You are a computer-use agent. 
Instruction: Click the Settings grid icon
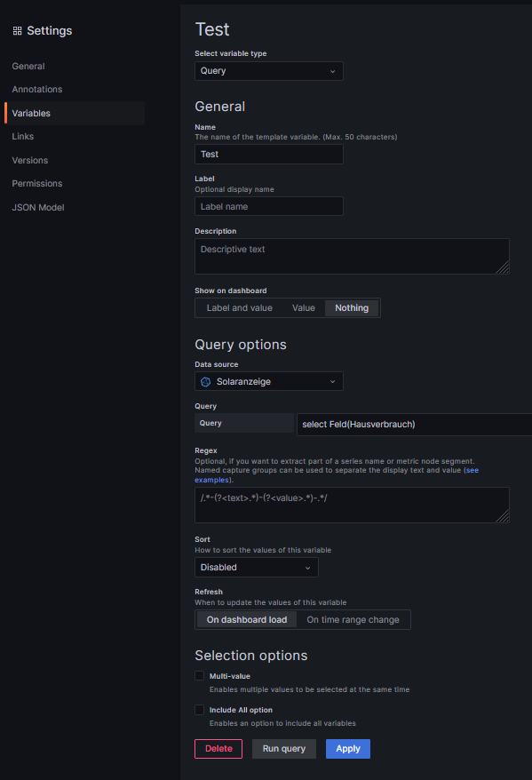point(18,31)
